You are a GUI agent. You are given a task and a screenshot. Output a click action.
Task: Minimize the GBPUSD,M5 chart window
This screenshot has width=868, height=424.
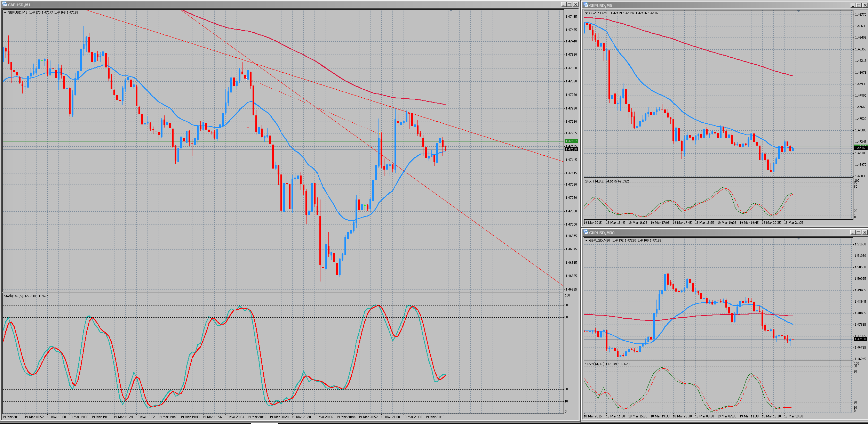pyautogui.click(x=853, y=5)
